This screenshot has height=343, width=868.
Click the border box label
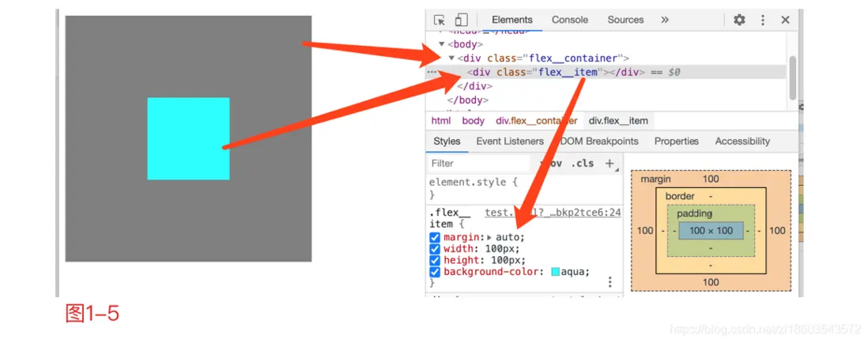point(680,196)
